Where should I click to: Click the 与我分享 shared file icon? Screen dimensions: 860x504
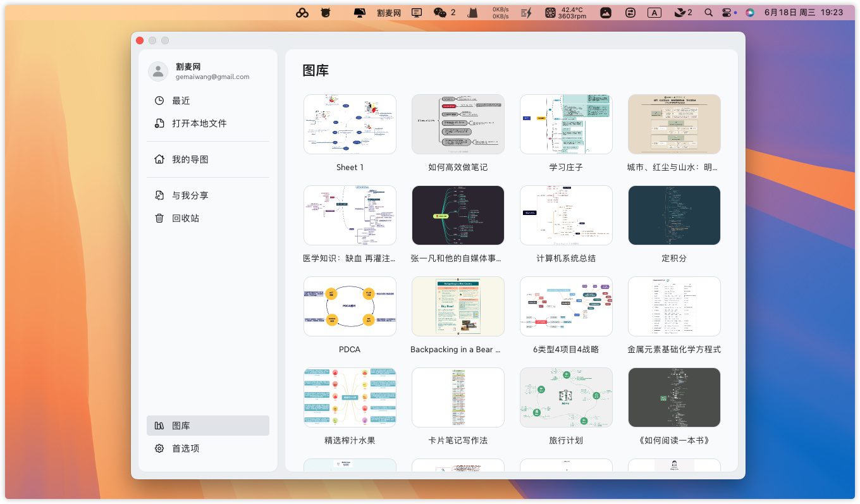159,195
